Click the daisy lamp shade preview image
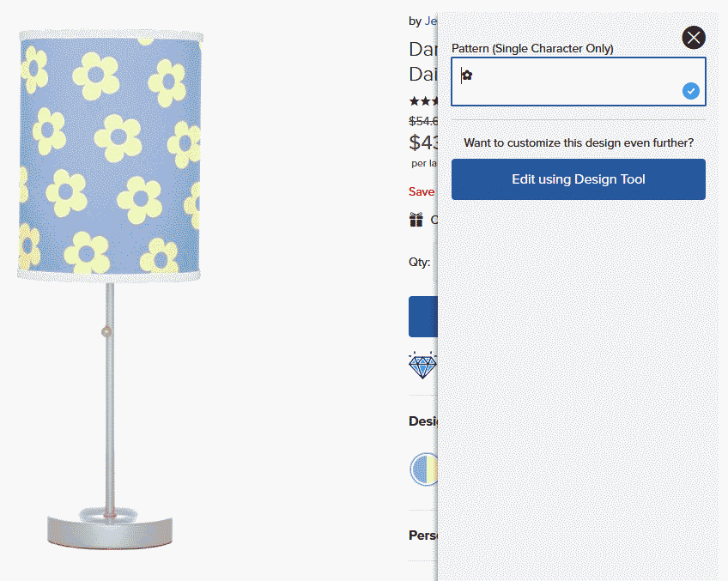Screen dimensions: 728x581 coord(110,156)
